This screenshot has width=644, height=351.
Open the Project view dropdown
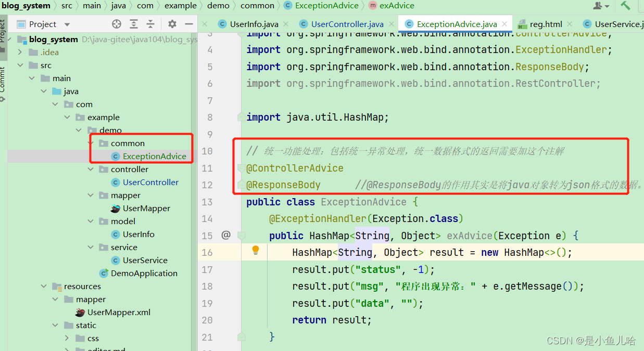click(67, 24)
